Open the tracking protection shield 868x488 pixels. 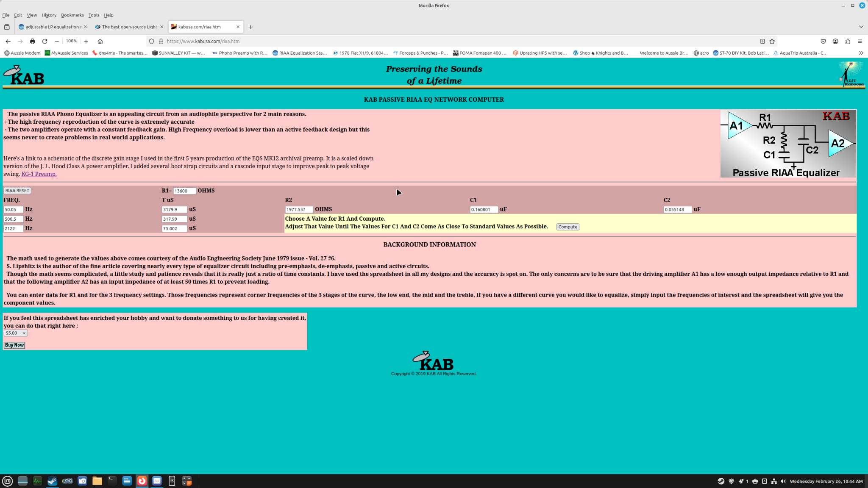coord(151,41)
